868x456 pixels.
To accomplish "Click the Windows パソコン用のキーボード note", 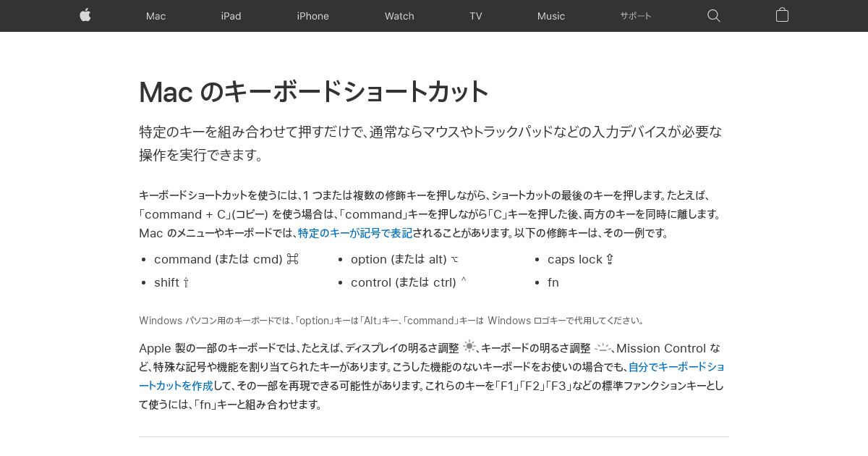I will coord(392,320).
